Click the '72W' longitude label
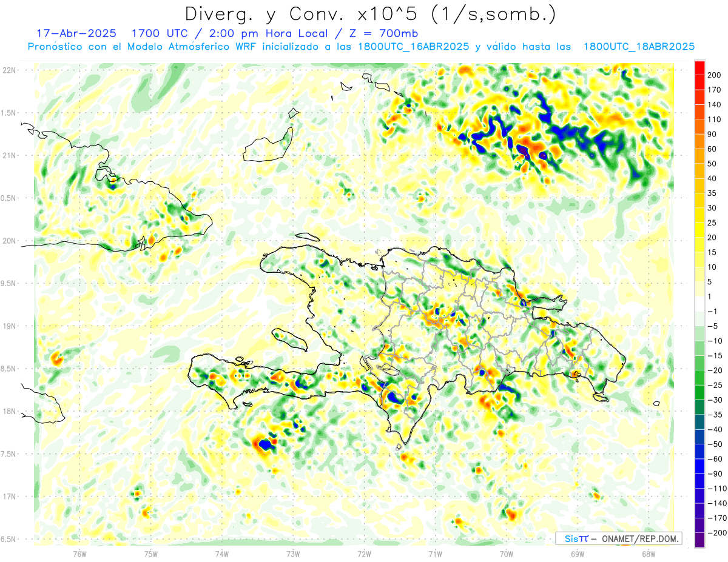 364,554
